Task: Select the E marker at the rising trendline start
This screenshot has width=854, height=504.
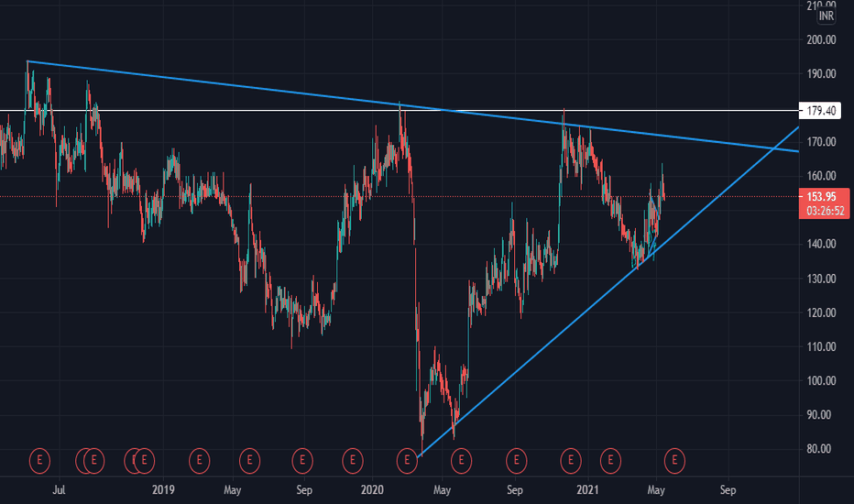Action: [x=407, y=461]
